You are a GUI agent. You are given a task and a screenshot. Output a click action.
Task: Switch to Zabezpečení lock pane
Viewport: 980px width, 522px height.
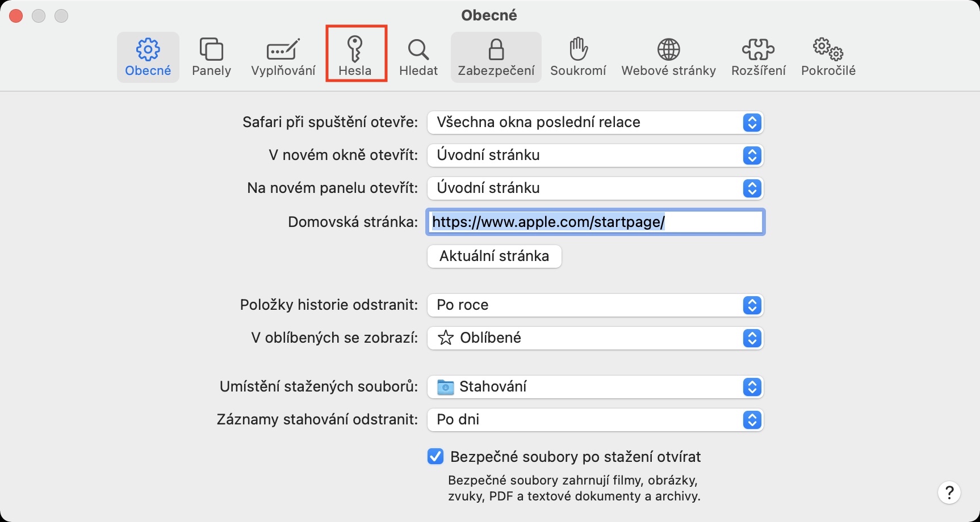(x=496, y=56)
